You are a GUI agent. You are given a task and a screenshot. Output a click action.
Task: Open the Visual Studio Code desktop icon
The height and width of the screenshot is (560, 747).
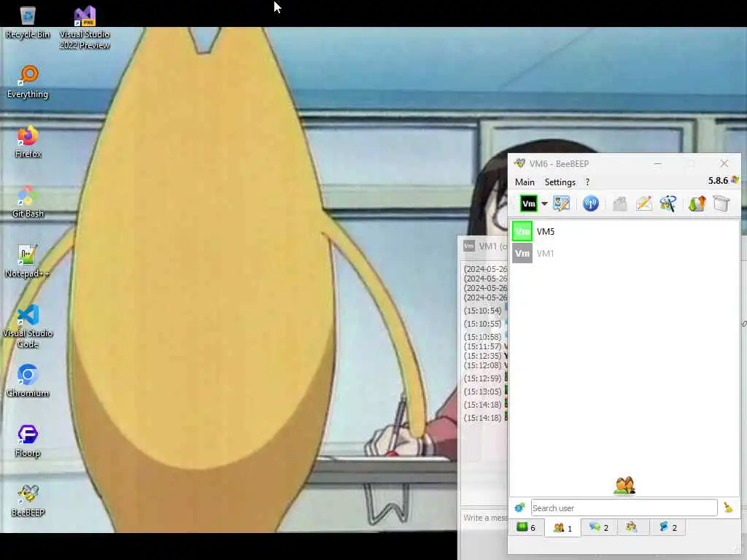[x=28, y=327]
